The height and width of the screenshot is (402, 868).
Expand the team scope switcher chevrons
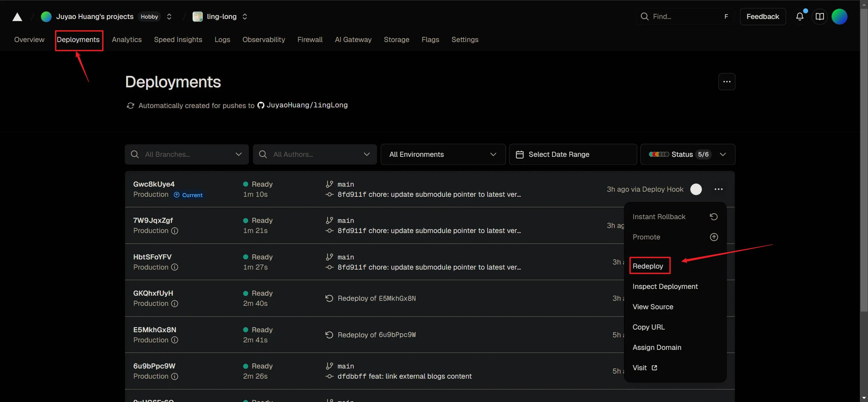pos(169,17)
